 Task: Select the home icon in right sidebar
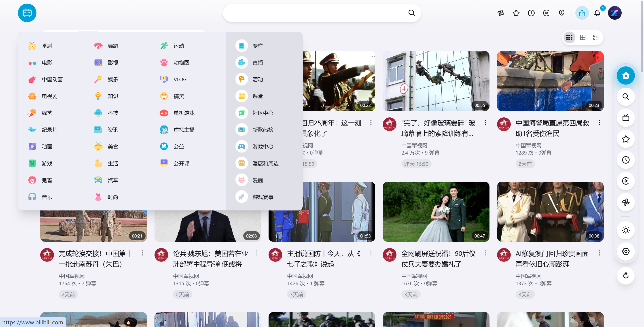click(626, 75)
